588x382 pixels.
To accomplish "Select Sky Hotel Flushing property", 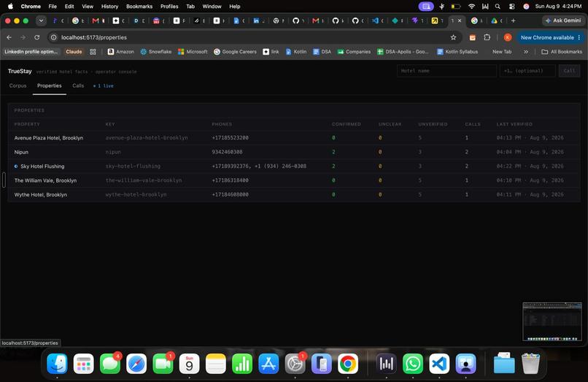I will pos(294,166).
